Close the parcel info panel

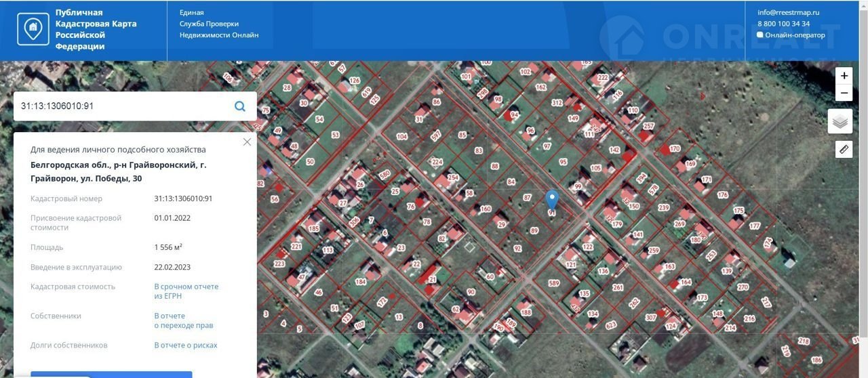[247, 142]
